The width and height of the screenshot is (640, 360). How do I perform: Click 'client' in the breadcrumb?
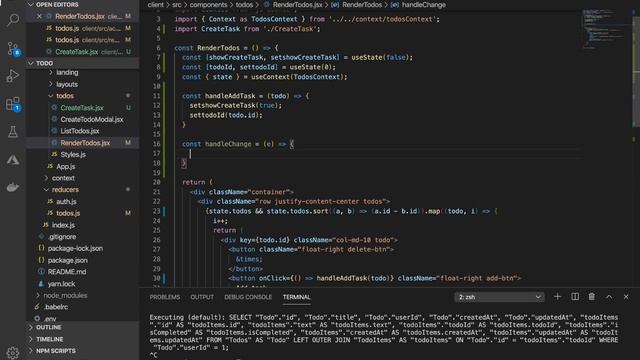point(156,5)
